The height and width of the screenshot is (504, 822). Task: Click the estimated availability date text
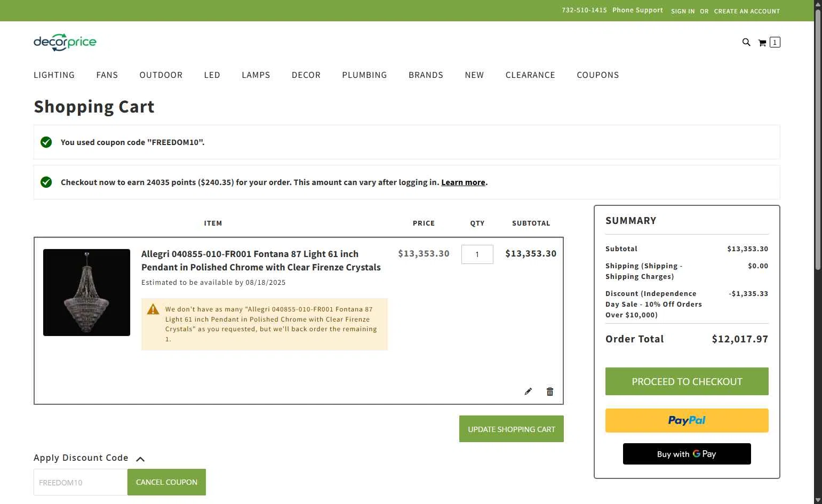[x=213, y=283]
